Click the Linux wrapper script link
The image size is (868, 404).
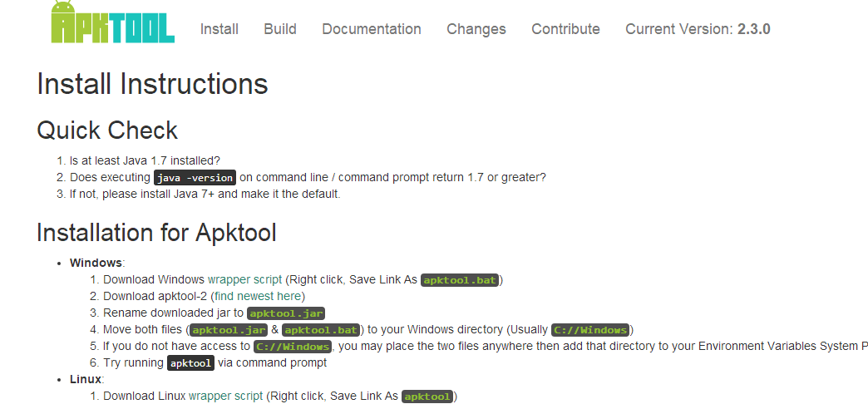coord(226,396)
